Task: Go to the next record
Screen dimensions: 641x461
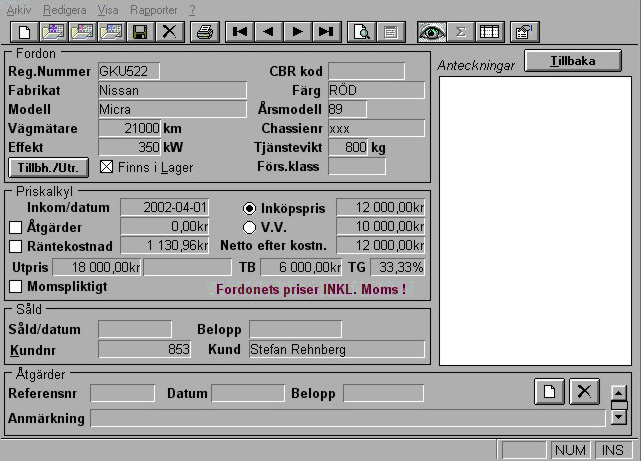Action: click(x=297, y=31)
